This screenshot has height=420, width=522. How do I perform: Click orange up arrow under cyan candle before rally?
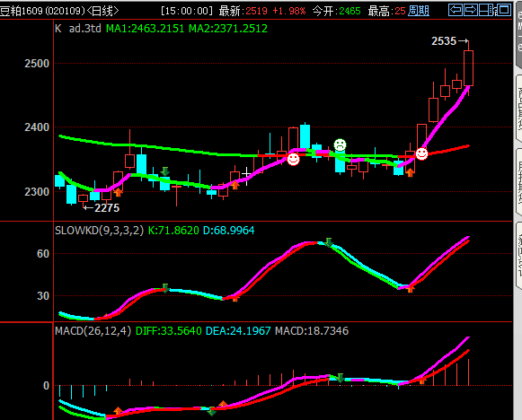410,172
